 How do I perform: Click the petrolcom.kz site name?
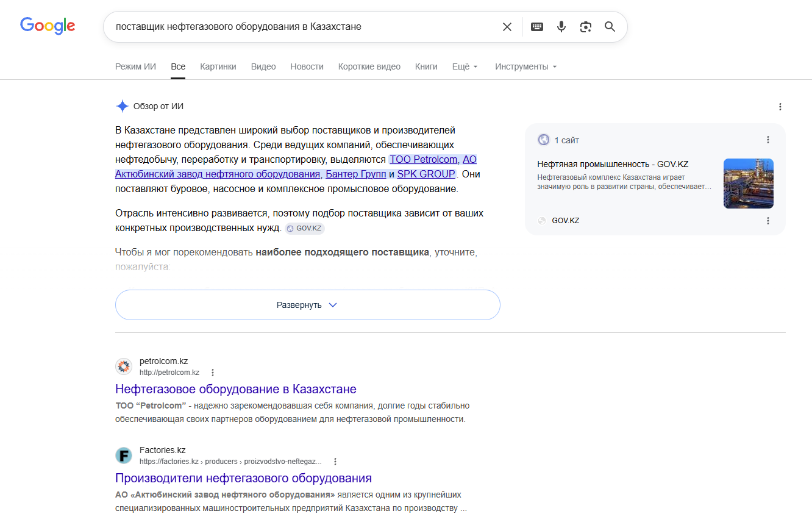coord(164,361)
